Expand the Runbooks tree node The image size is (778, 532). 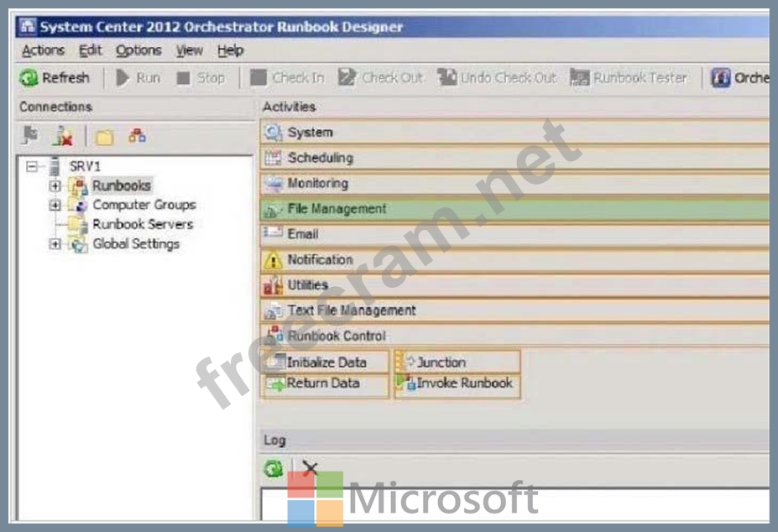pyautogui.click(x=55, y=185)
